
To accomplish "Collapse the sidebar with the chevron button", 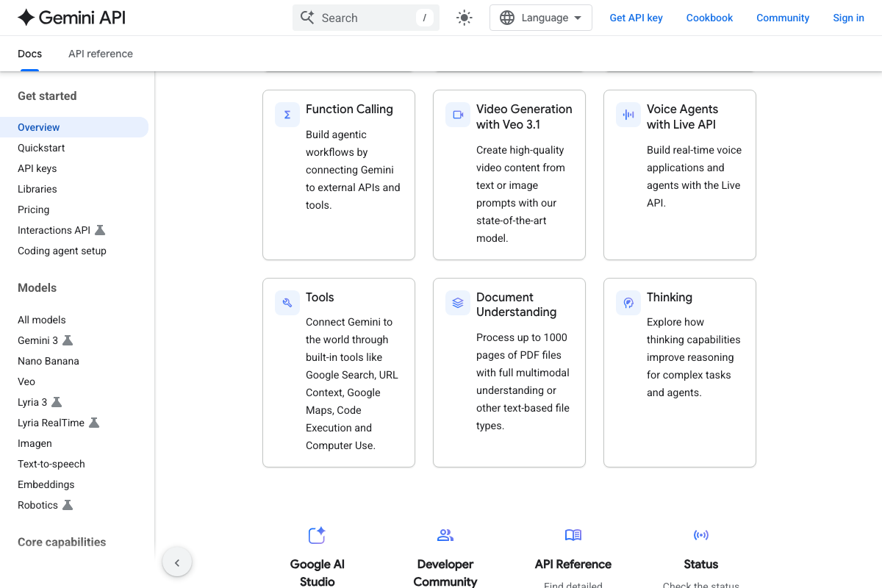I will 177,563.
